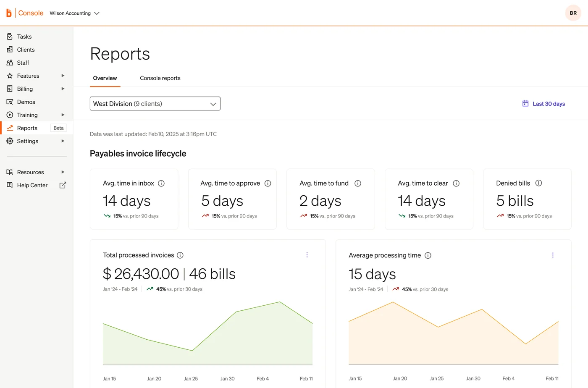This screenshot has height=388, width=588.
Task: Click the Payables invoice lifecycle heading
Action: (138, 154)
